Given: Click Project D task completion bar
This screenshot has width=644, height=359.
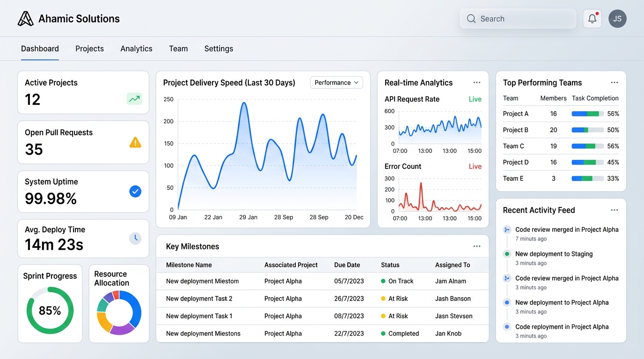Looking at the screenshot, I should [x=587, y=162].
